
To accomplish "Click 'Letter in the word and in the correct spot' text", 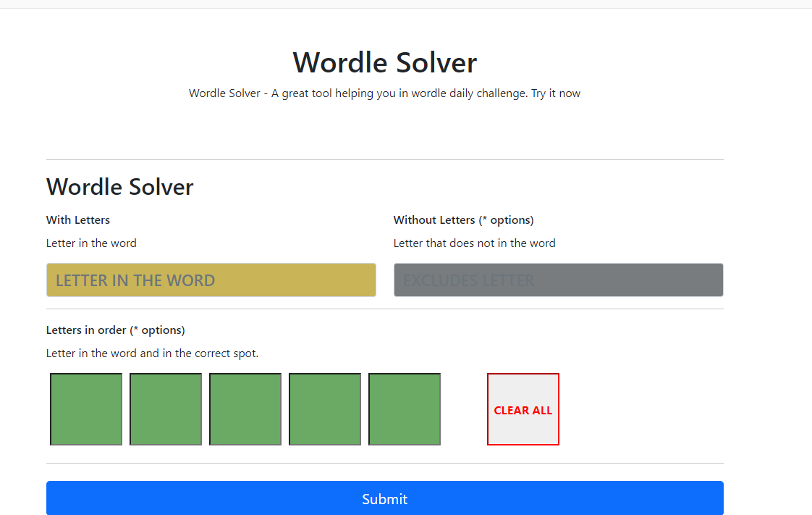I will coord(152,353).
